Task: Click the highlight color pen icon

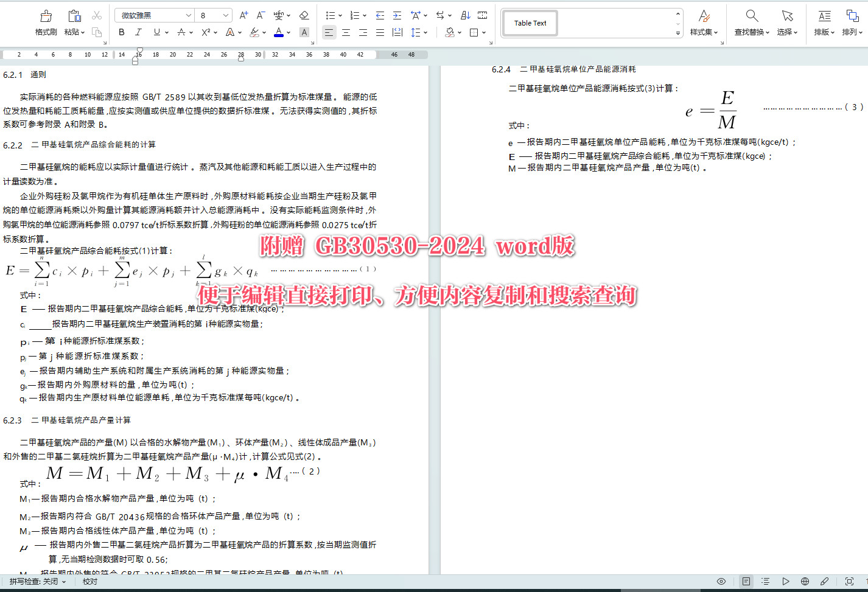Action: click(256, 32)
